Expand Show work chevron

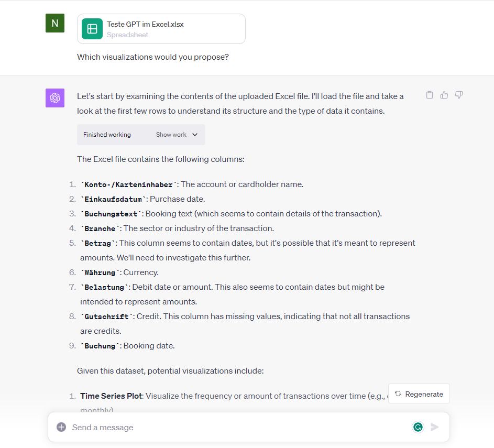pos(195,135)
